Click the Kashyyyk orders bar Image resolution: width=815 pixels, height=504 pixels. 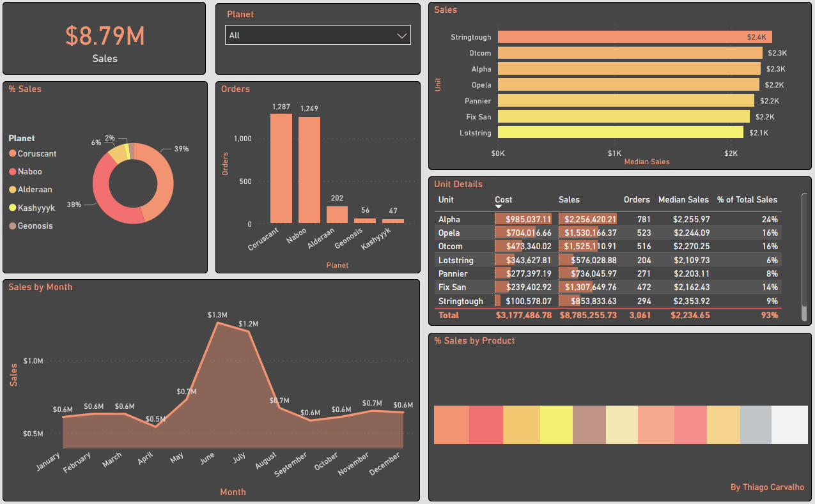tap(393, 221)
